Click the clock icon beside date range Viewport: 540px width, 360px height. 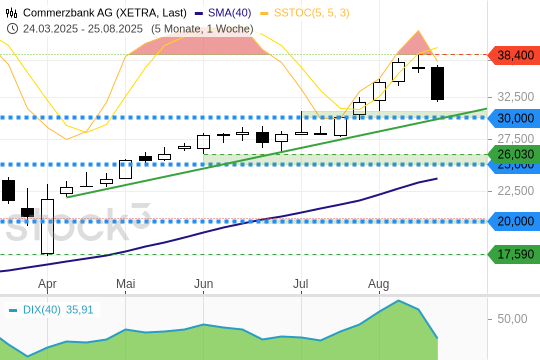point(12,29)
